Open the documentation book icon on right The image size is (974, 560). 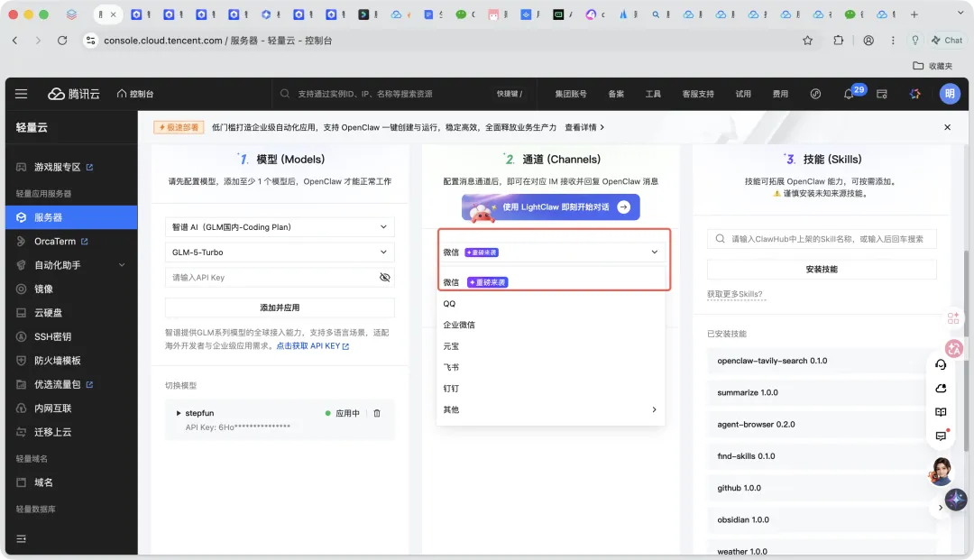click(941, 412)
